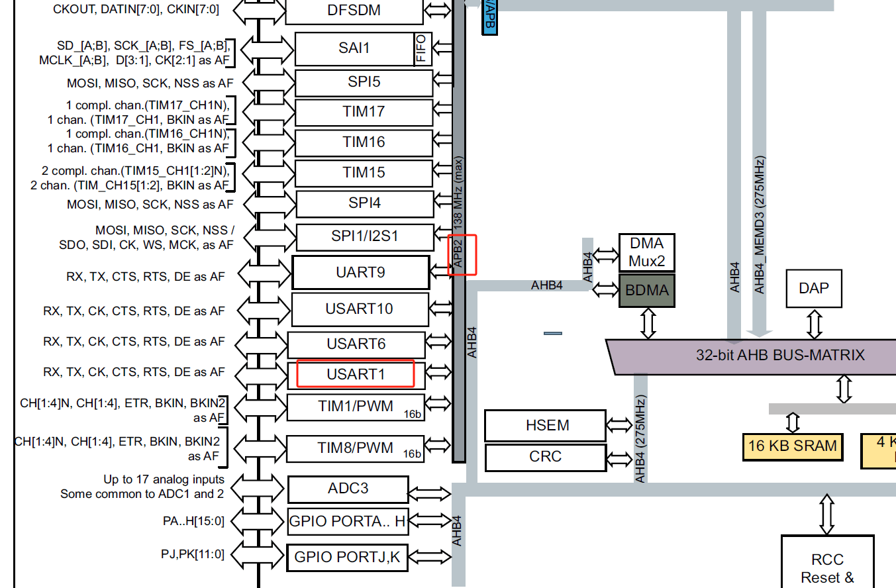896x588 pixels.
Task: Select the TIM1/PWM block
Action: pyautogui.click(x=356, y=407)
